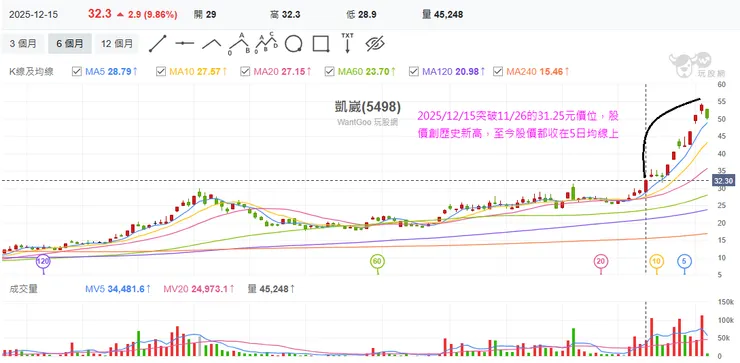Select the rectangle drawing tool

321,44
